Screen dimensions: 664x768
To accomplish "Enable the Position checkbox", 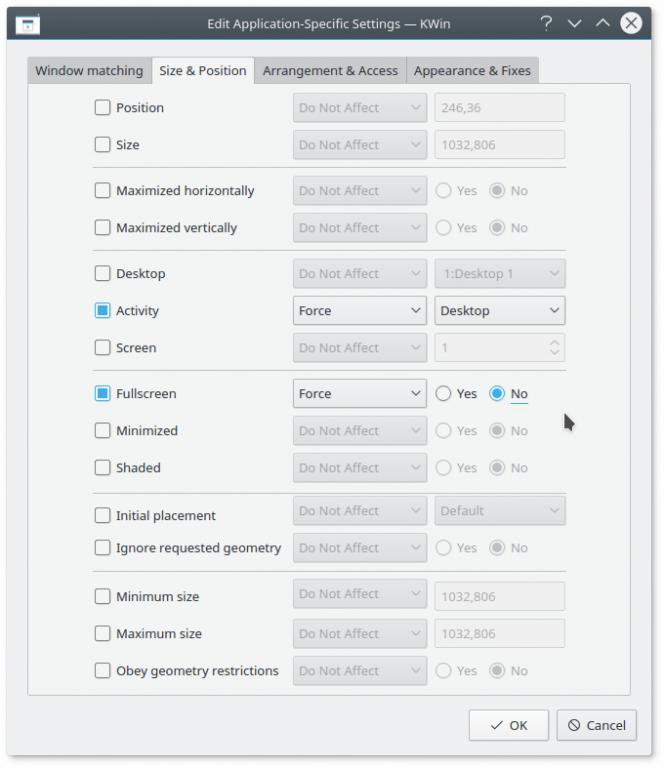I will [x=102, y=107].
